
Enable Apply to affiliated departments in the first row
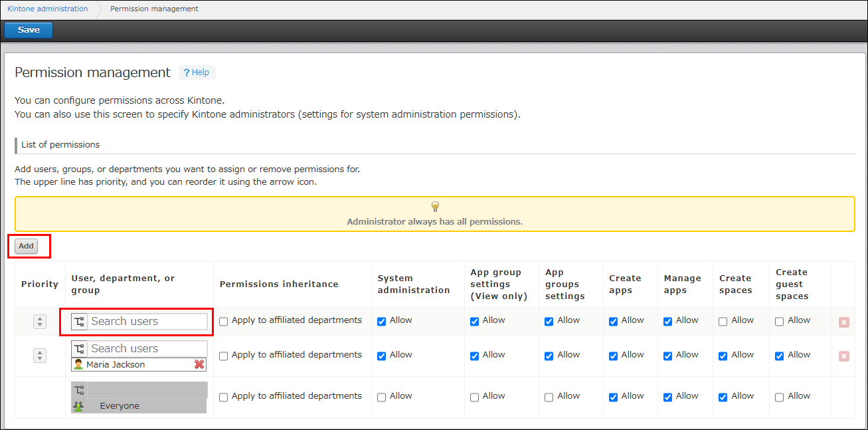(223, 321)
